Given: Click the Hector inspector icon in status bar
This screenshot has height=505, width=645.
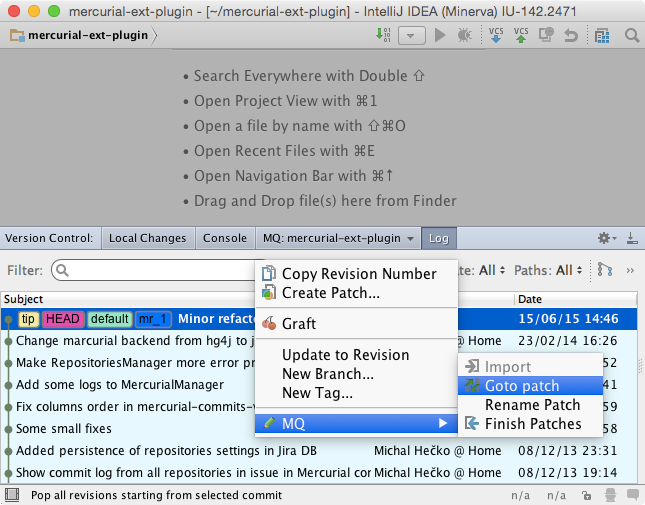Looking at the screenshot, I should pos(610,496).
